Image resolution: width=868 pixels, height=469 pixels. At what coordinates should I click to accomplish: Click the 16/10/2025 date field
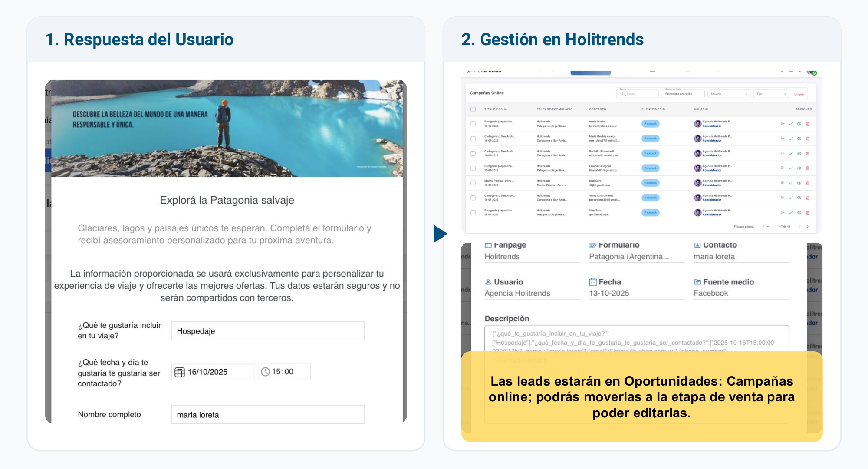(213, 372)
